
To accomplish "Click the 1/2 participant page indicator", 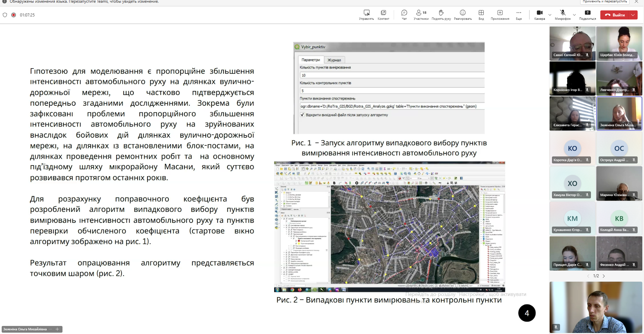I will point(596,276).
